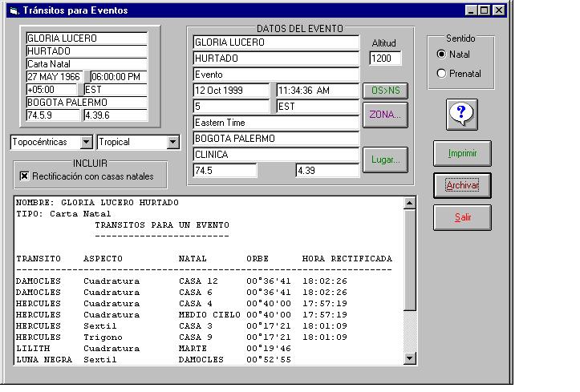
Task: Click the ZONA... button
Action: point(385,115)
